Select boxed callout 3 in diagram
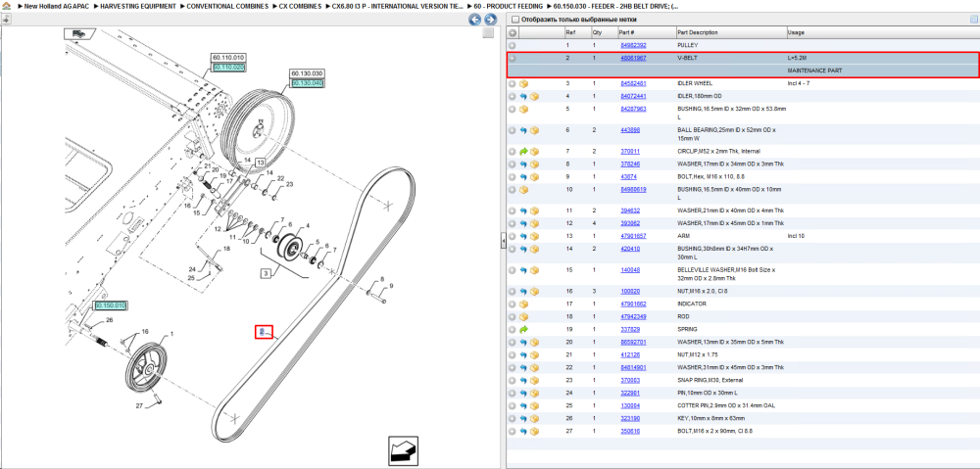 click(x=267, y=273)
